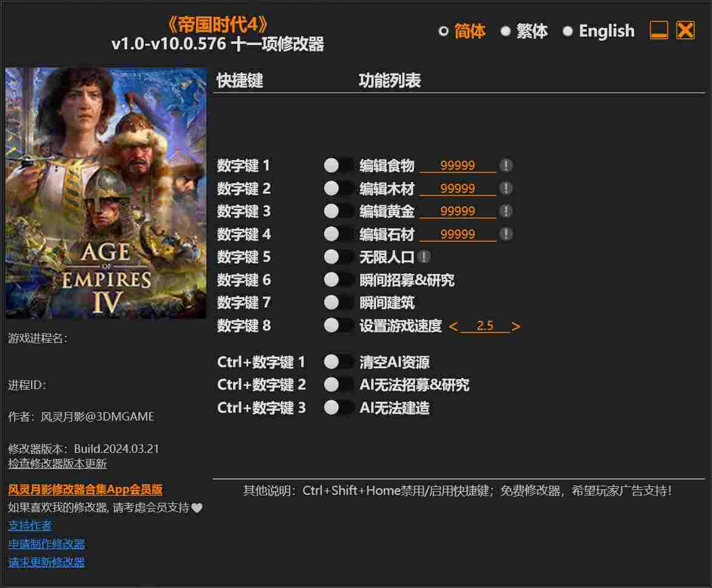The image size is (712, 588).
Task: Click the info icon next to 编辑食物
Action: click(x=506, y=166)
